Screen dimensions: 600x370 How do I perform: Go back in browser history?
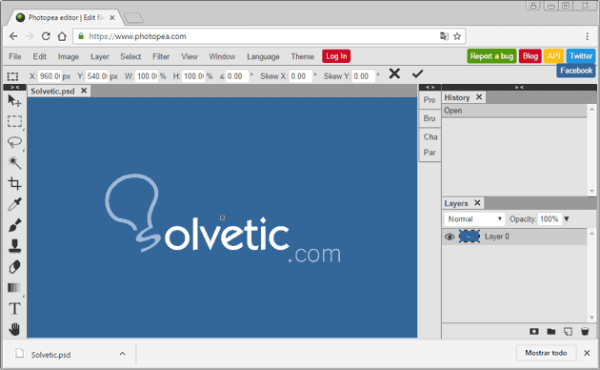tap(13, 36)
